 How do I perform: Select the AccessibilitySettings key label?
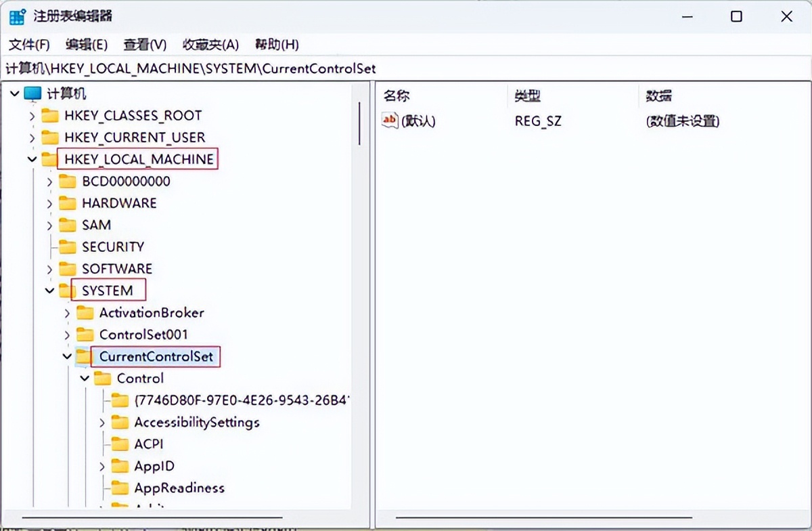point(197,423)
